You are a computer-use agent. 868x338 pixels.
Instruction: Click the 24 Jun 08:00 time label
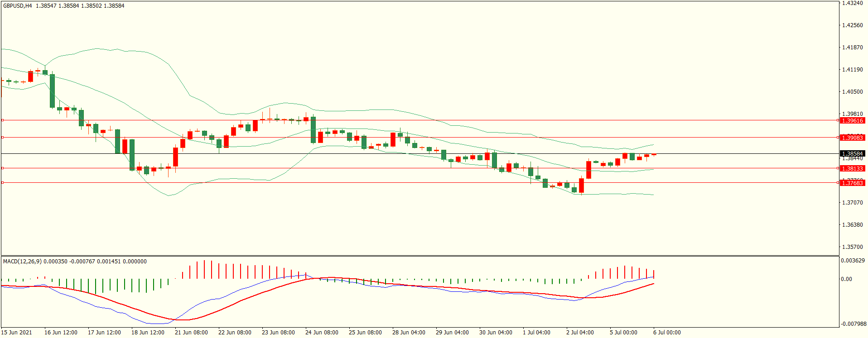coord(322,333)
